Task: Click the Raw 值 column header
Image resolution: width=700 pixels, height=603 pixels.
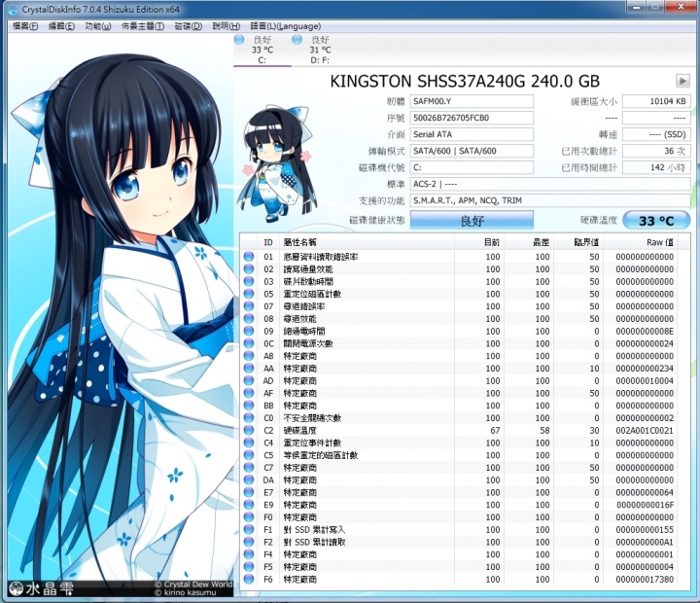Action: point(640,242)
